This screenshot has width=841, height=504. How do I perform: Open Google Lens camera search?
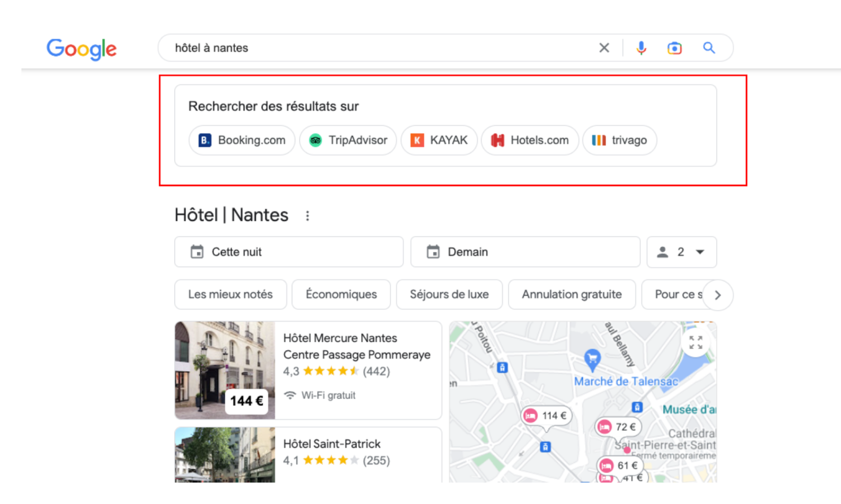pos(674,48)
